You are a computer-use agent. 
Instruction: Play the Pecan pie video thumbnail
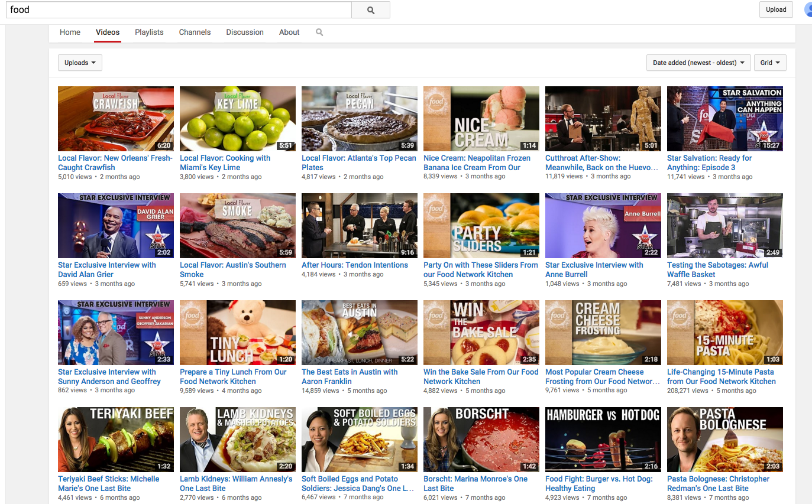click(x=360, y=119)
